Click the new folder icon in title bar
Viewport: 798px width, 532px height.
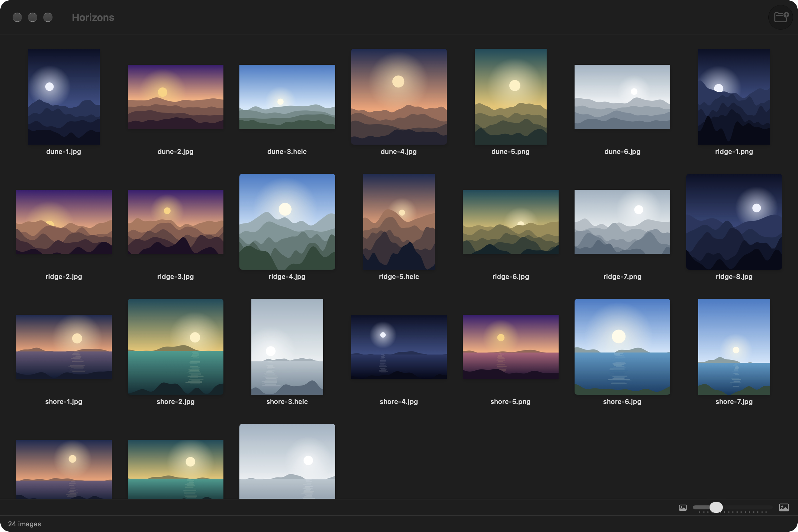click(x=781, y=17)
